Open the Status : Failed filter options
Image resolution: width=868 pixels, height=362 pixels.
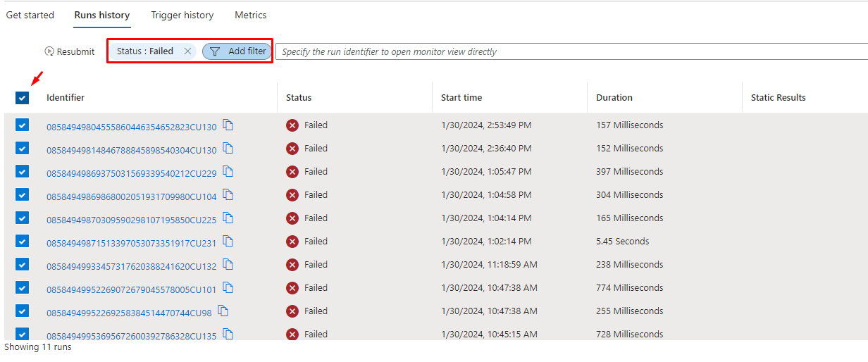pyautogui.click(x=145, y=51)
